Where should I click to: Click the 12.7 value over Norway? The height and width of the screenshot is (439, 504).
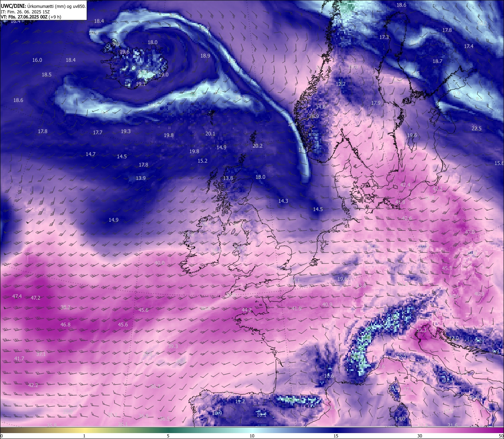pos(341,84)
